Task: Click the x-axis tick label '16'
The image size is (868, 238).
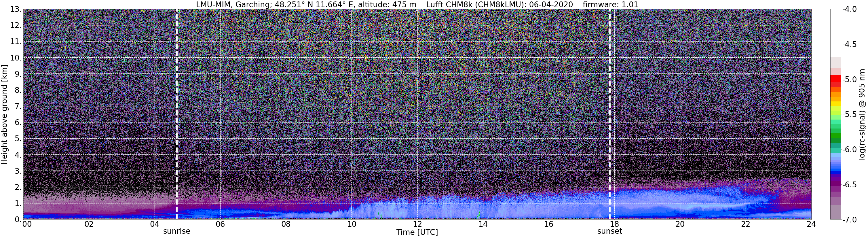Action: pyautogui.click(x=548, y=224)
